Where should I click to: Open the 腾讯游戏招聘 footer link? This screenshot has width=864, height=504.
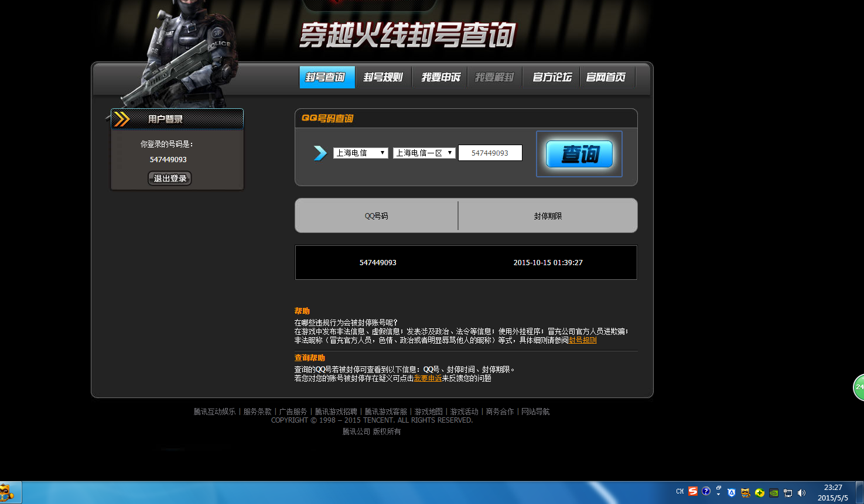tap(336, 412)
